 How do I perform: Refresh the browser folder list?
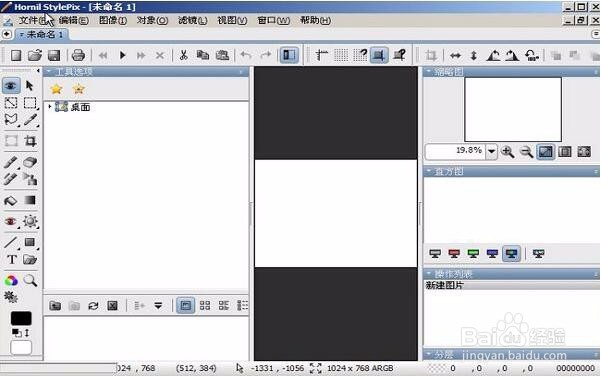(x=93, y=306)
